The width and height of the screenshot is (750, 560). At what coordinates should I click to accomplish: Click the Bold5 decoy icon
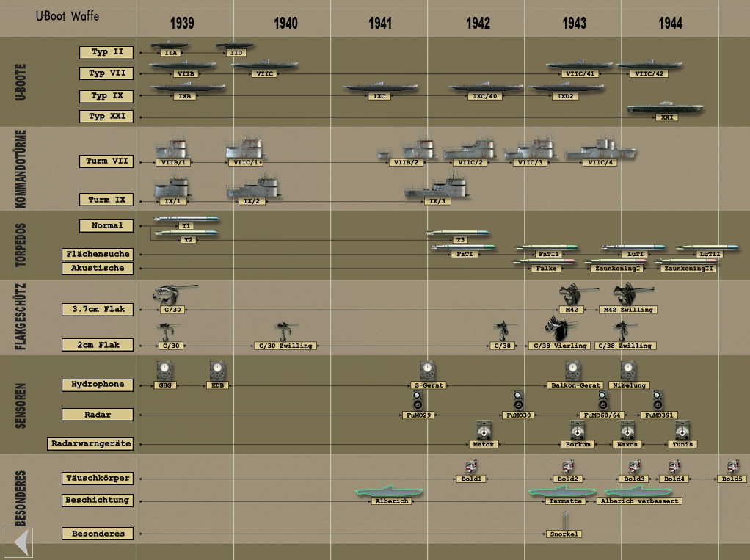[732, 467]
